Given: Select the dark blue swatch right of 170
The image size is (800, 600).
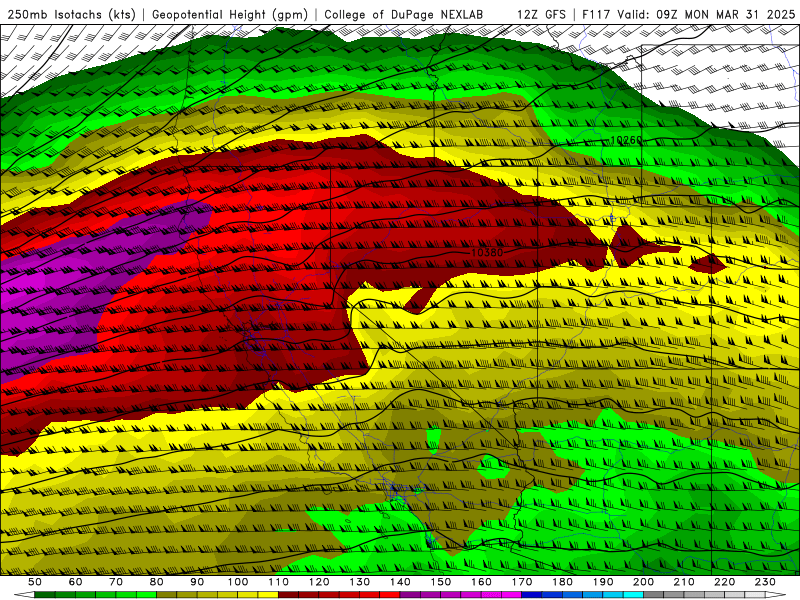Looking at the screenshot, I should pyautogui.click(x=532, y=595).
